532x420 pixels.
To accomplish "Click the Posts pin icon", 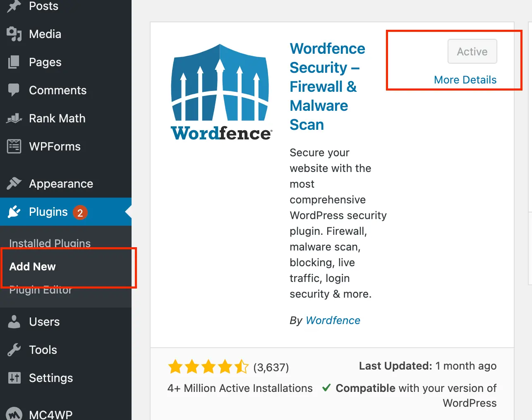I will [14, 6].
